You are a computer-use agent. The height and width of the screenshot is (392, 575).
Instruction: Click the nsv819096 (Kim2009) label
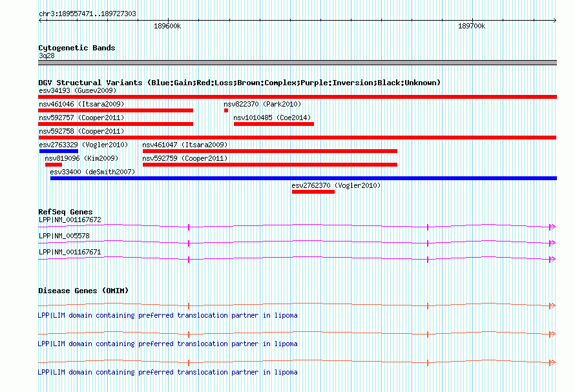point(81,158)
